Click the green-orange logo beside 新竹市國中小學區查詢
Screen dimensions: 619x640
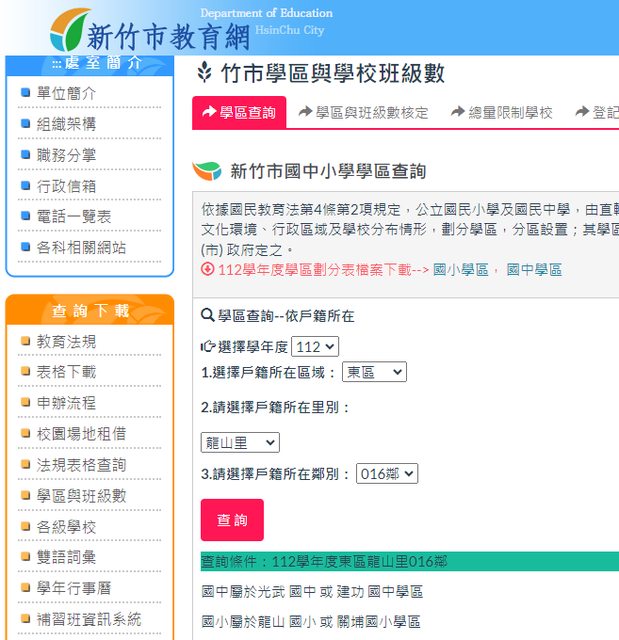pos(207,171)
